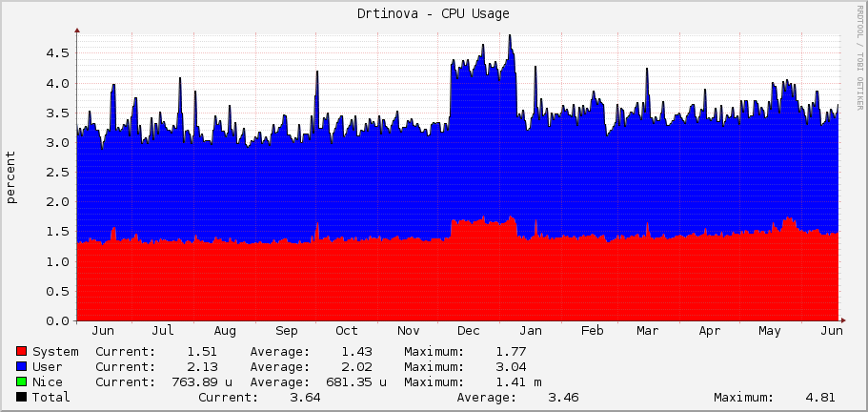
Task: Click the blue User legend swatch
Action: click(x=22, y=366)
